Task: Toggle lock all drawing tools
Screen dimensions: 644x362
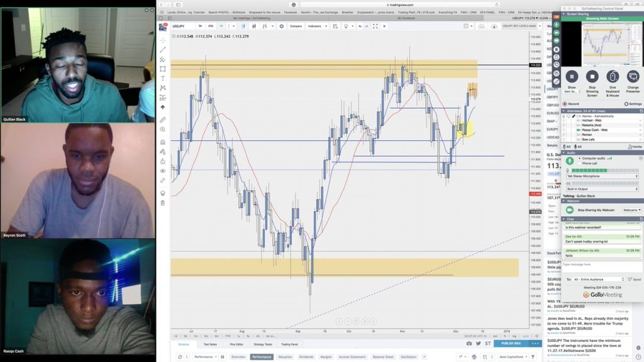Action: tap(163, 162)
